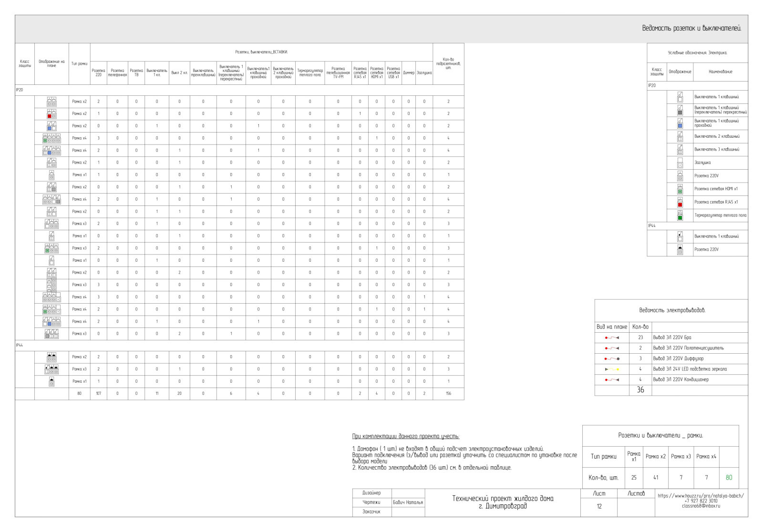Viewport: 763px width, 532px height.
Task: Click the sheet number 12 cell
Action: (x=599, y=506)
